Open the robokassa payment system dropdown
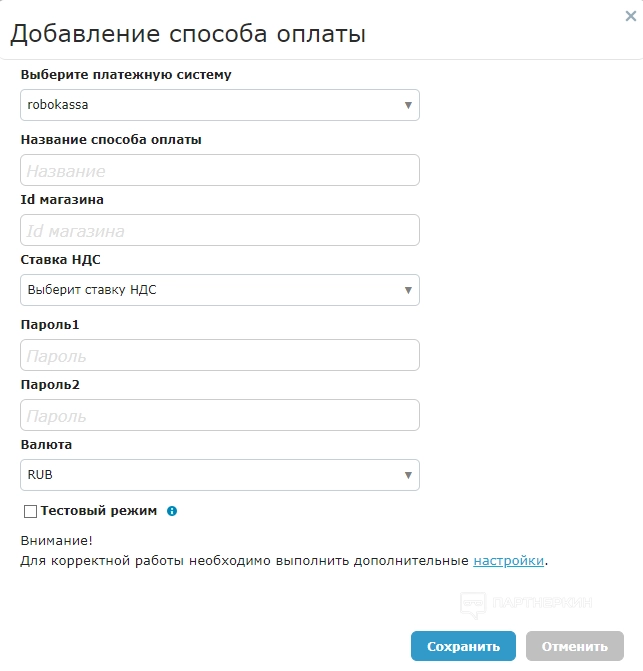 (x=219, y=105)
